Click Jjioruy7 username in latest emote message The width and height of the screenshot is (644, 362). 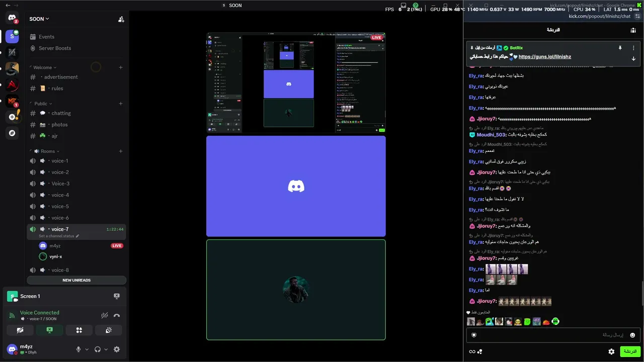[x=487, y=301]
